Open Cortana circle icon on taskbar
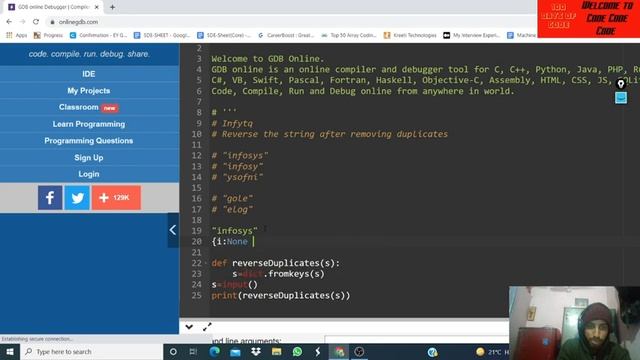This screenshot has width=640, height=360. (x=173, y=351)
